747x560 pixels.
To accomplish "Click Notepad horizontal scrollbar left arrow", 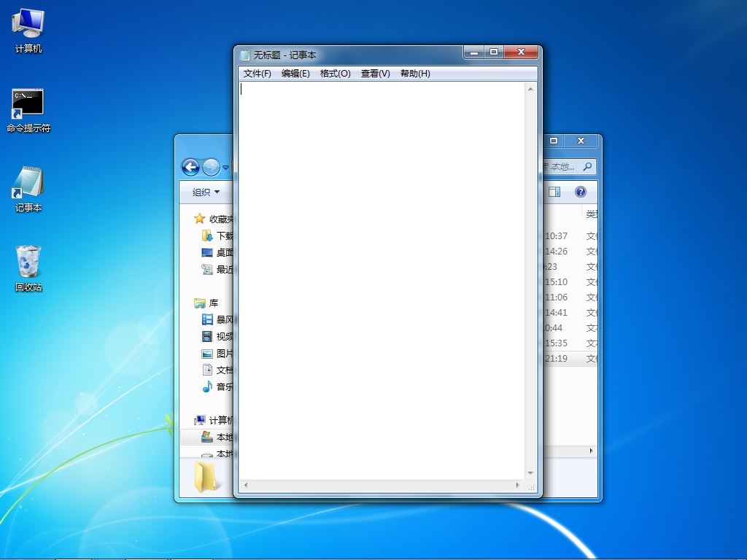I will coord(246,485).
